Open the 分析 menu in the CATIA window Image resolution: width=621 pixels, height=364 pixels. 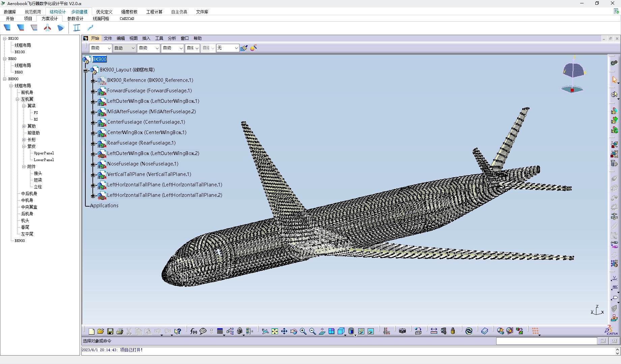(172, 38)
